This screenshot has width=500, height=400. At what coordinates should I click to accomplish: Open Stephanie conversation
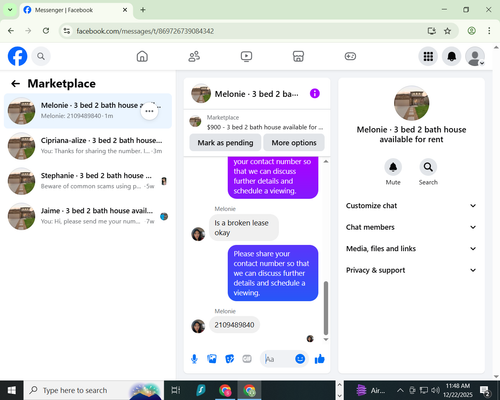pyautogui.click(x=88, y=181)
